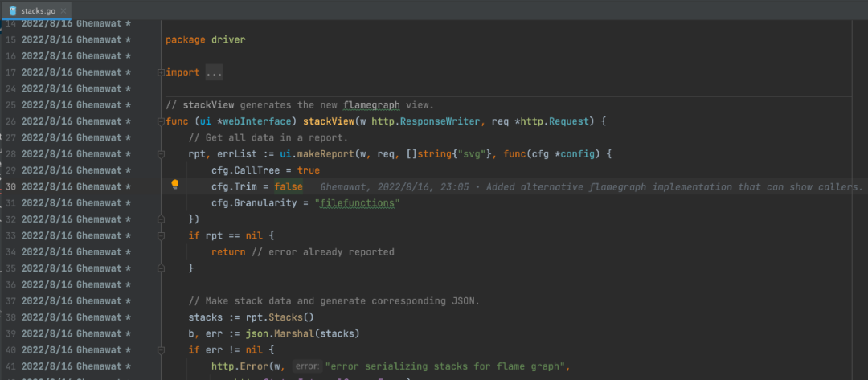The height and width of the screenshot is (380, 868).
Task: Click the "filefunctions" string literal
Action: [357, 203]
